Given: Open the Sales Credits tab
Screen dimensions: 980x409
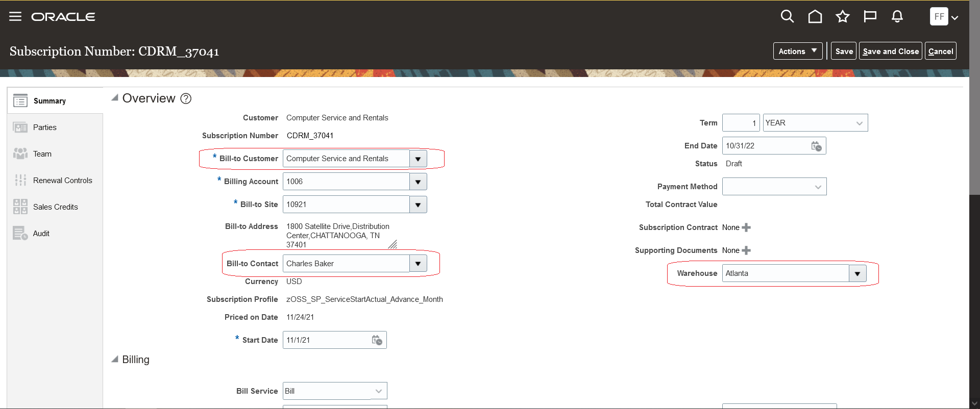Looking at the screenshot, I should [55, 207].
